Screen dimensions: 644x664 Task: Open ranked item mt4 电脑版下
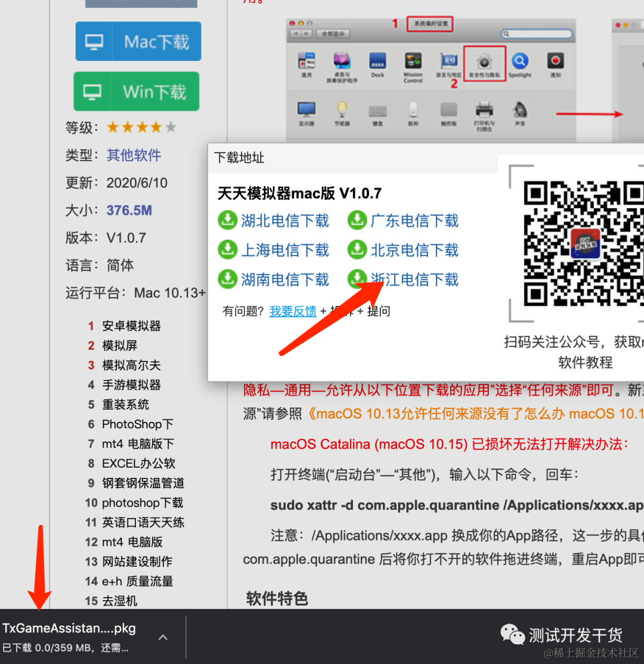click(x=138, y=444)
